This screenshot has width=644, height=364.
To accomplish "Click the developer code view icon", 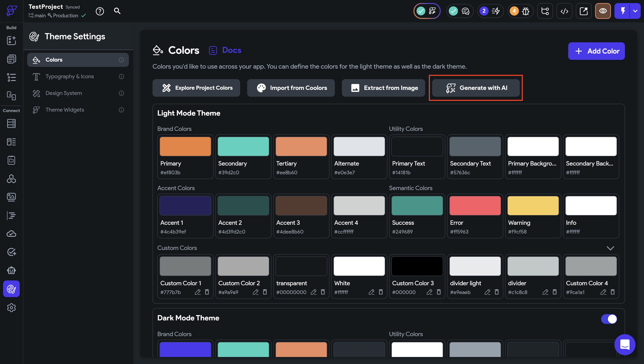I will (564, 11).
